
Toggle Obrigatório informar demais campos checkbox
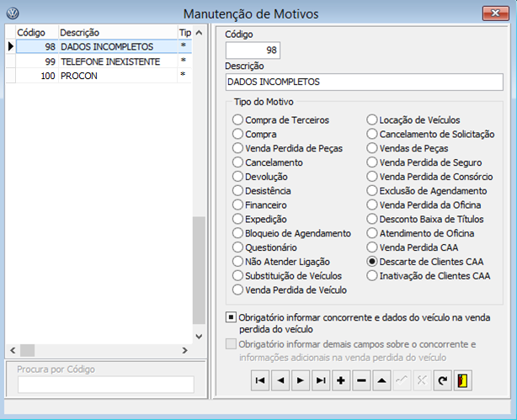pos(231,344)
